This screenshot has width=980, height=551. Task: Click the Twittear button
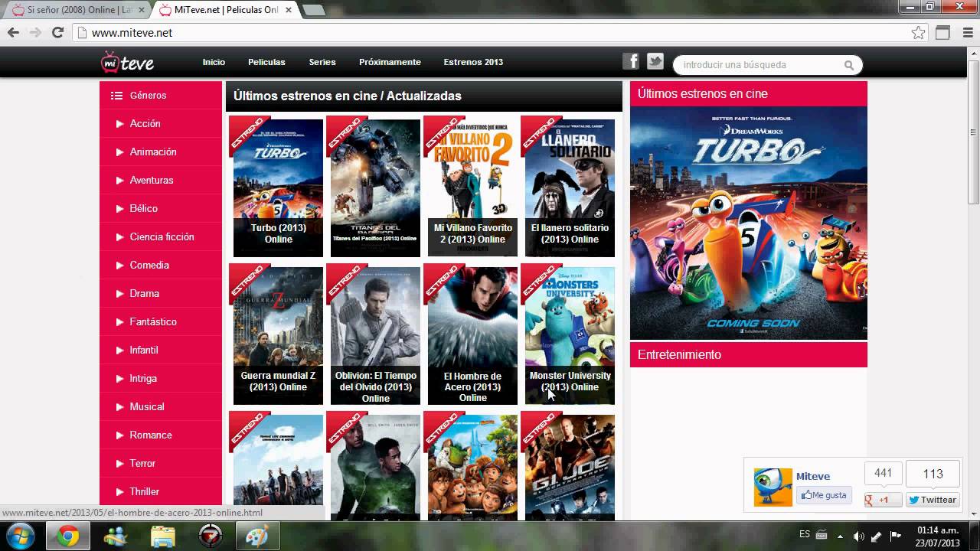933,500
